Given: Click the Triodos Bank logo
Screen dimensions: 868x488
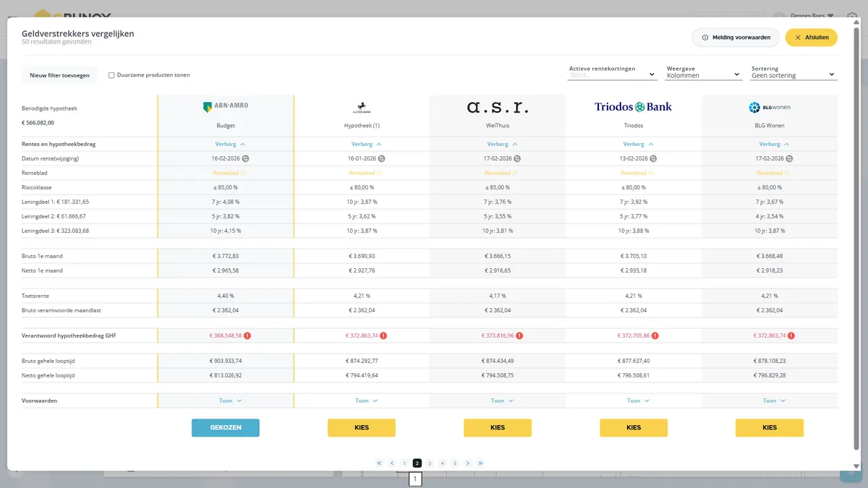Looking at the screenshot, I should click(x=634, y=107).
